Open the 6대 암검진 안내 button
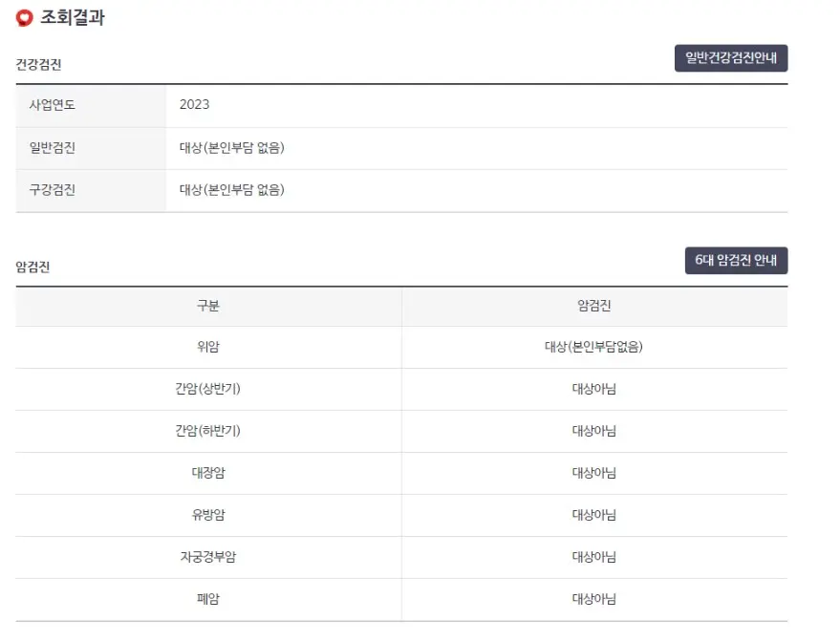 click(736, 260)
